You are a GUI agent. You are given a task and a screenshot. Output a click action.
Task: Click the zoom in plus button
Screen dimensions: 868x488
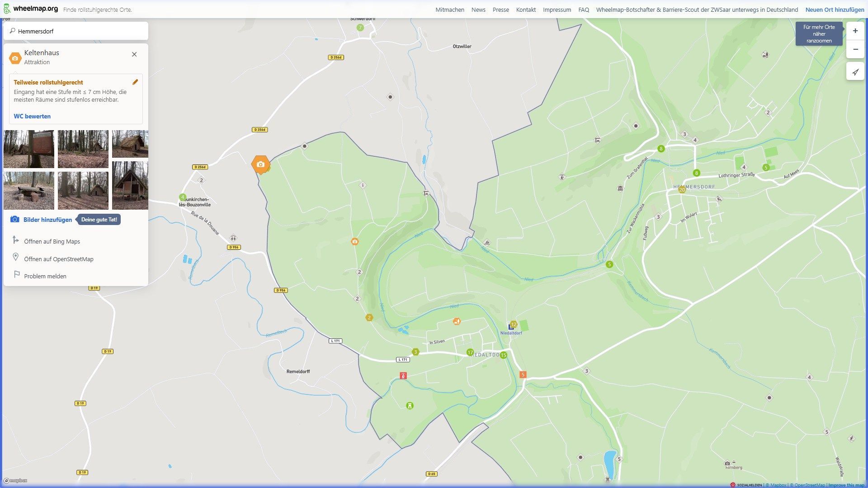pyautogui.click(x=855, y=31)
